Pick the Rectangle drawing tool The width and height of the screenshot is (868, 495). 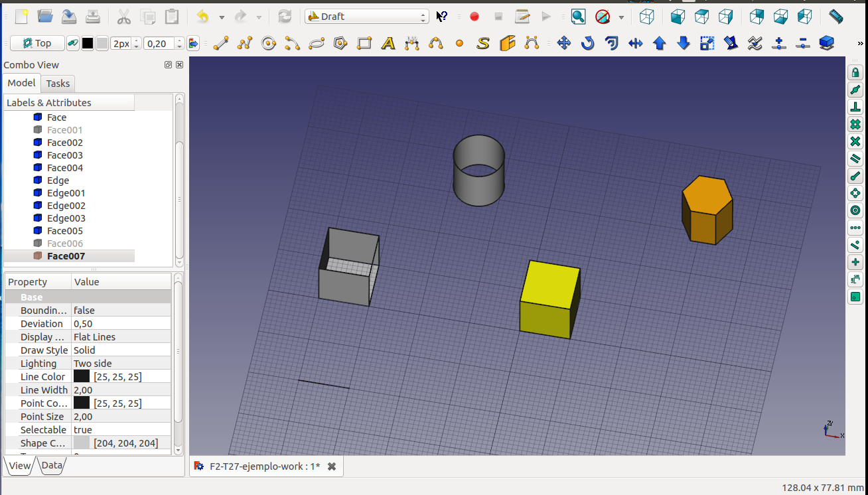(364, 44)
